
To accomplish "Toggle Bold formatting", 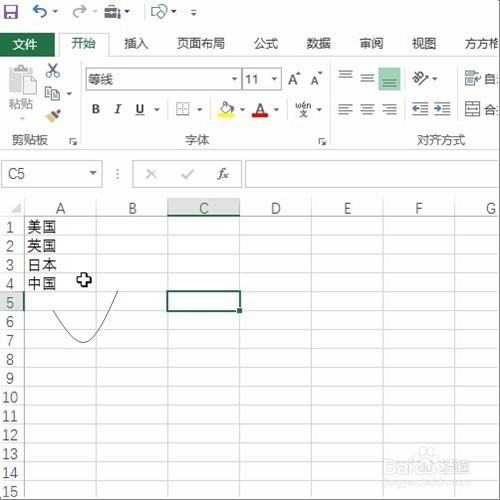I will (x=96, y=109).
